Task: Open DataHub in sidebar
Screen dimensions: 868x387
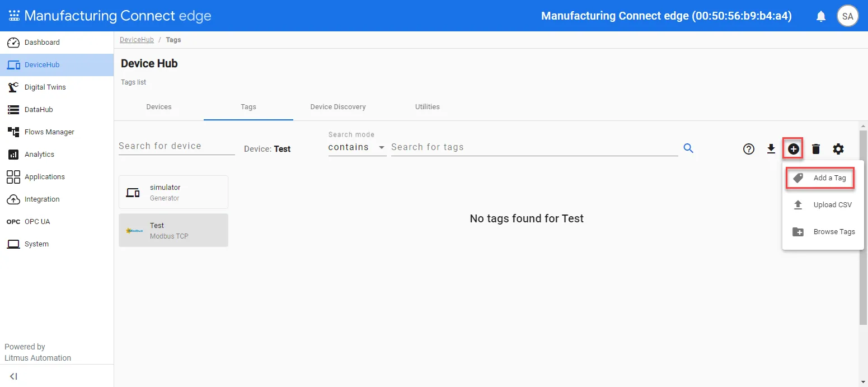Action: 57,110
